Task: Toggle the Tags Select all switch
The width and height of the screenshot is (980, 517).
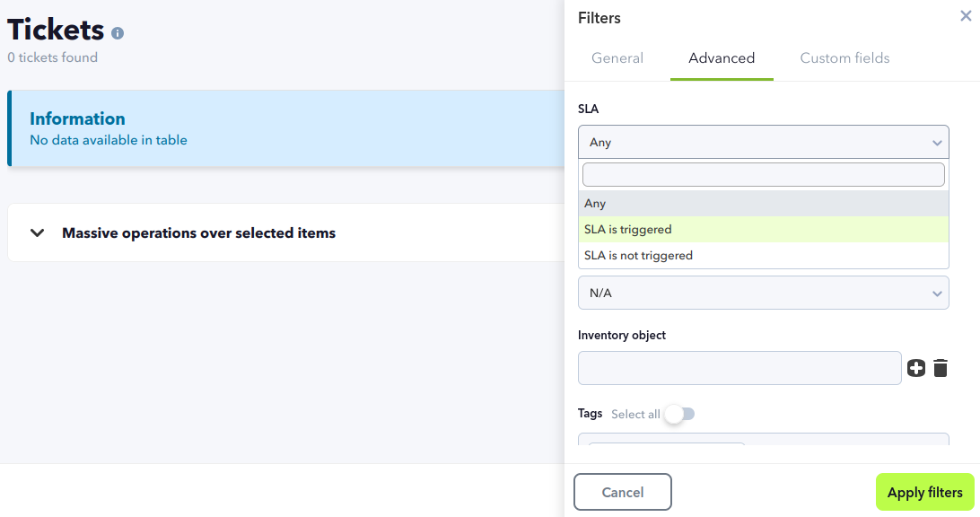Action: tap(679, 414)
